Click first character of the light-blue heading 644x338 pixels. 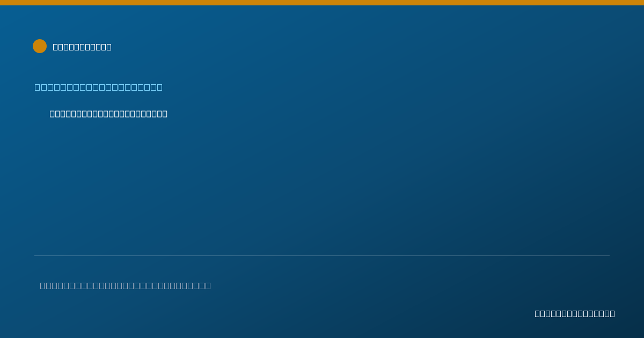(x=37, y=87)
